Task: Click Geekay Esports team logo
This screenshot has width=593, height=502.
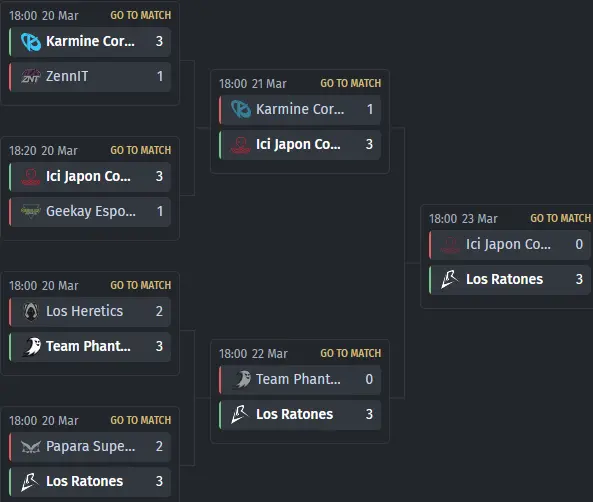Action: [31, 211]
